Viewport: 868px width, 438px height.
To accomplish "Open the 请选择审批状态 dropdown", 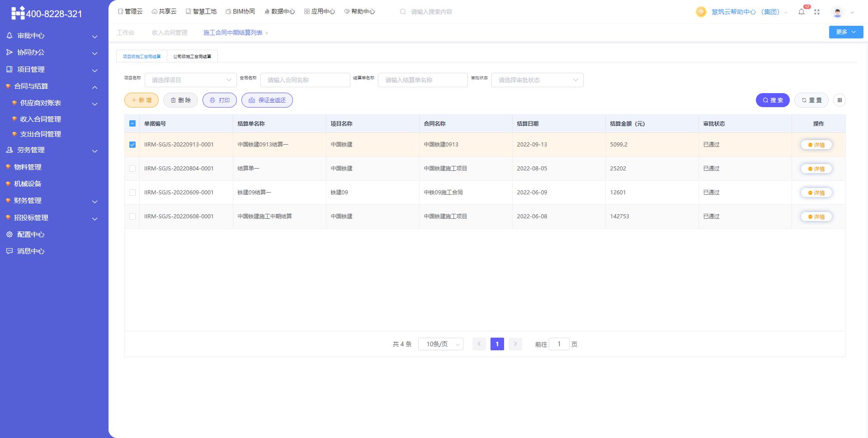I will tap(538, 80).
